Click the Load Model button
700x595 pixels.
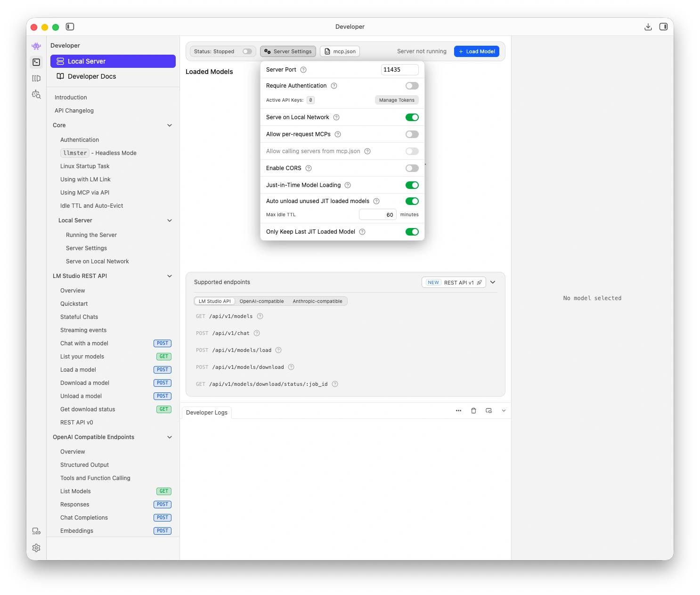[476, 51]
